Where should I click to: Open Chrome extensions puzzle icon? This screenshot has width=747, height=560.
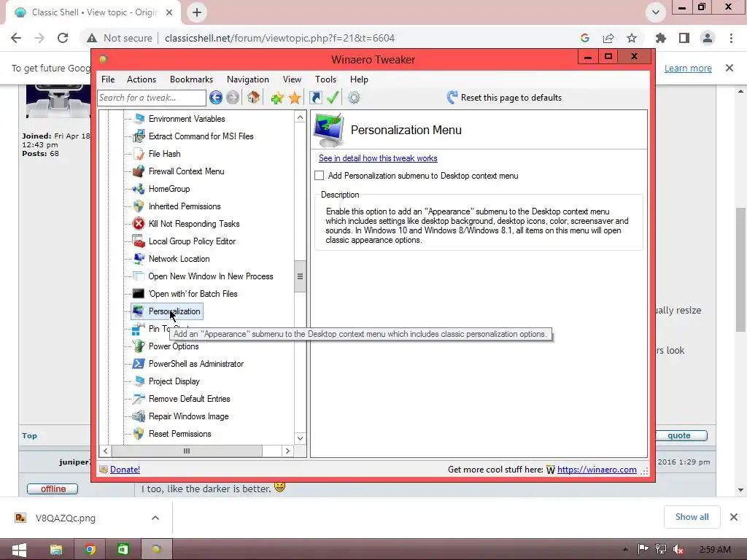click(x=661, y=38)
